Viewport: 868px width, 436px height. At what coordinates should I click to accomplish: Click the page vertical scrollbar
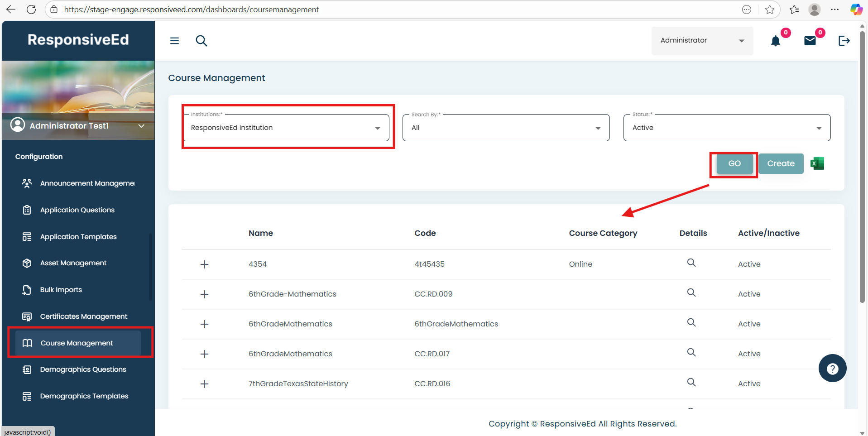(862, 181)
